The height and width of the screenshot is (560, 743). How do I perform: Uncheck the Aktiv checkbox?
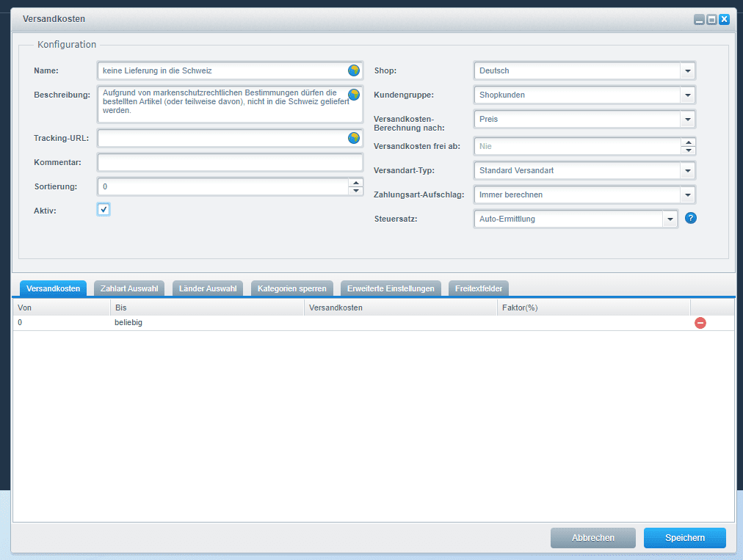point(104,210)
